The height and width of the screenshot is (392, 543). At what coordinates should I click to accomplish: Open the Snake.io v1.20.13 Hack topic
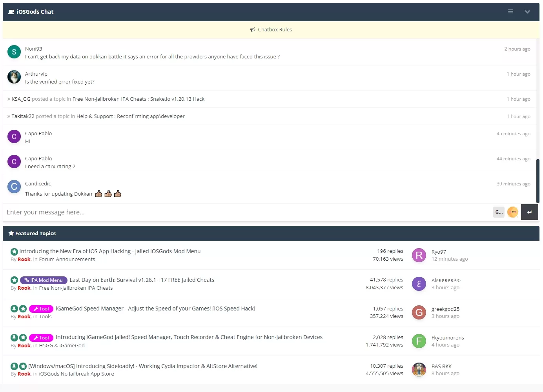coord(177,99)
